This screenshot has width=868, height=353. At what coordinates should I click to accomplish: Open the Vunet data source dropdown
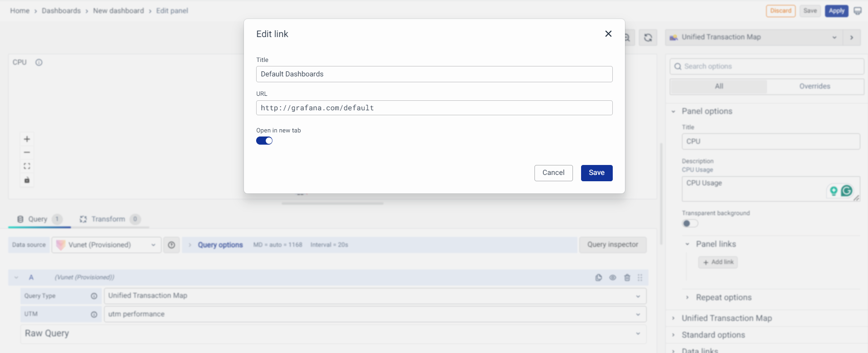pyautogui.click(x=106, y=245)
